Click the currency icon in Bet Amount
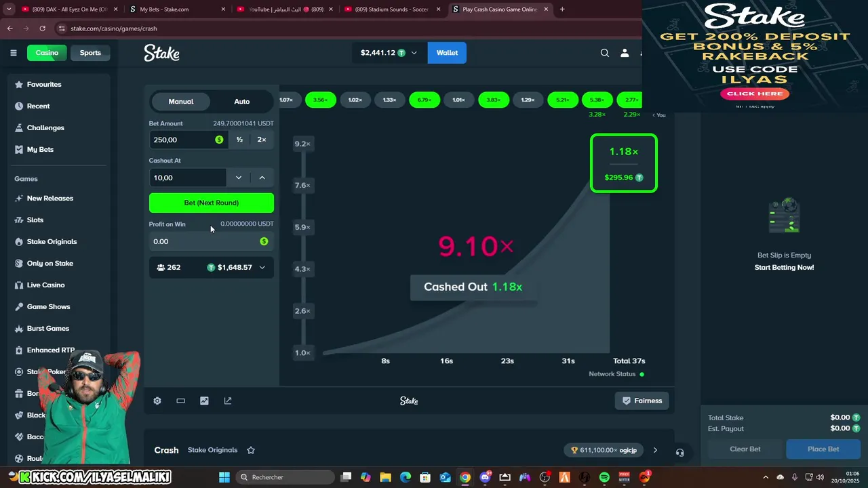Viewport: 868px width, 488px height. click(219, 140)
